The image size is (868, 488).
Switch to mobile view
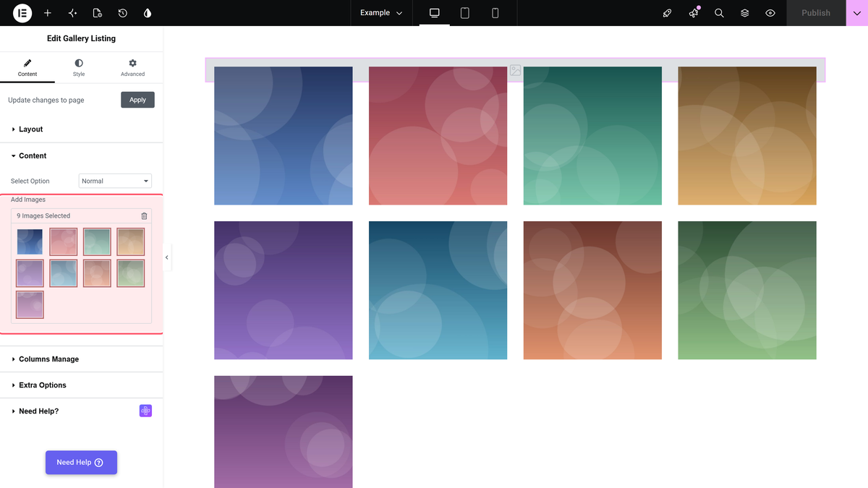click(495, 13)
